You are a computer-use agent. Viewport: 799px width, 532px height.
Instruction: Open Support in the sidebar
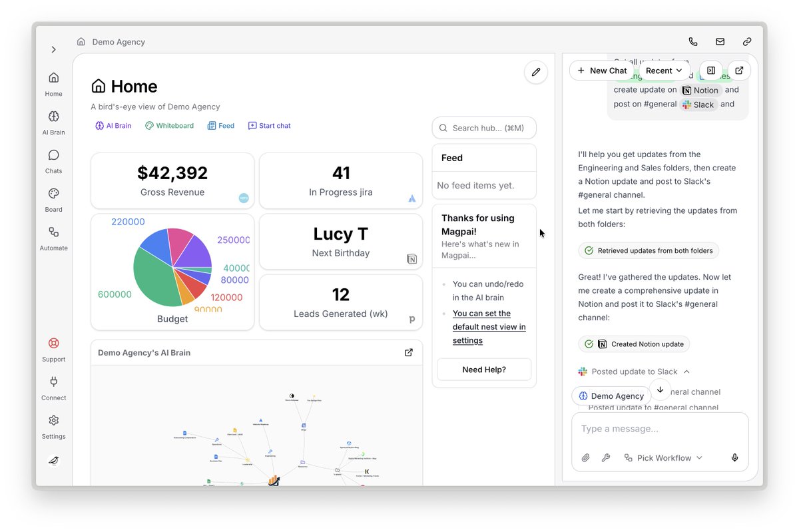[x=54, y=350]
